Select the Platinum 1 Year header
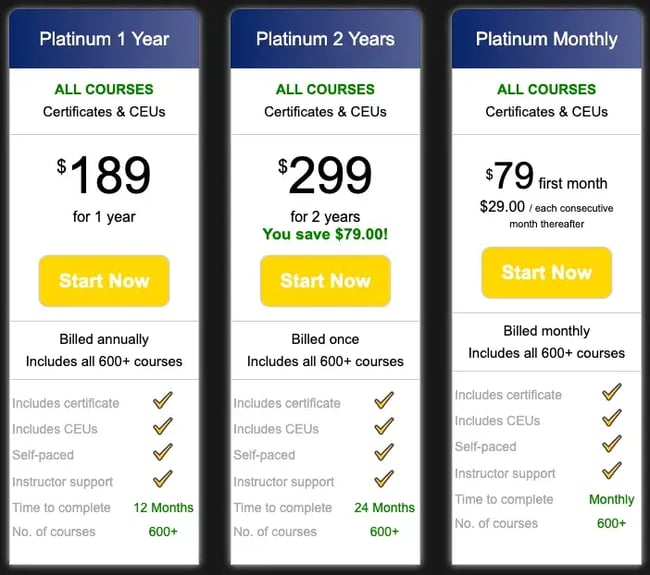The width and height of the screenshot is (650, 575). [104, 40]
